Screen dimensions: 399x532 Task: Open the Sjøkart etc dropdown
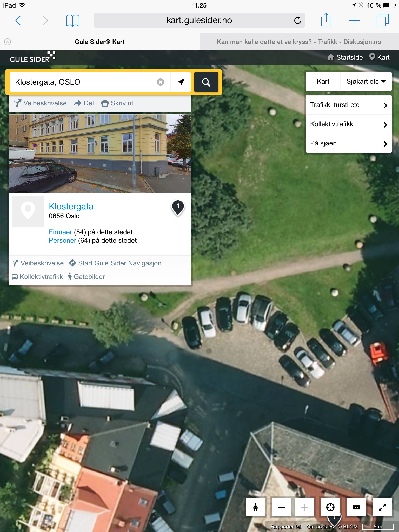(x=366, y=82)
